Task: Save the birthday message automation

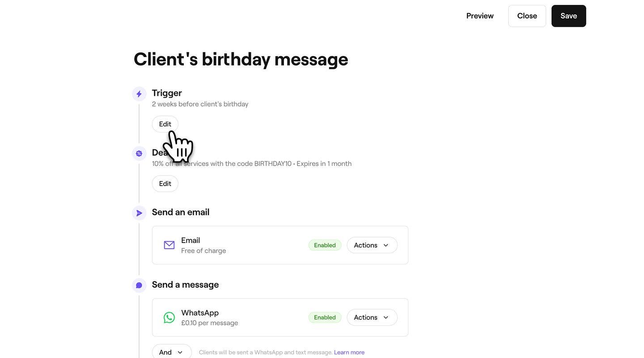Action: [x=569, y=16]
